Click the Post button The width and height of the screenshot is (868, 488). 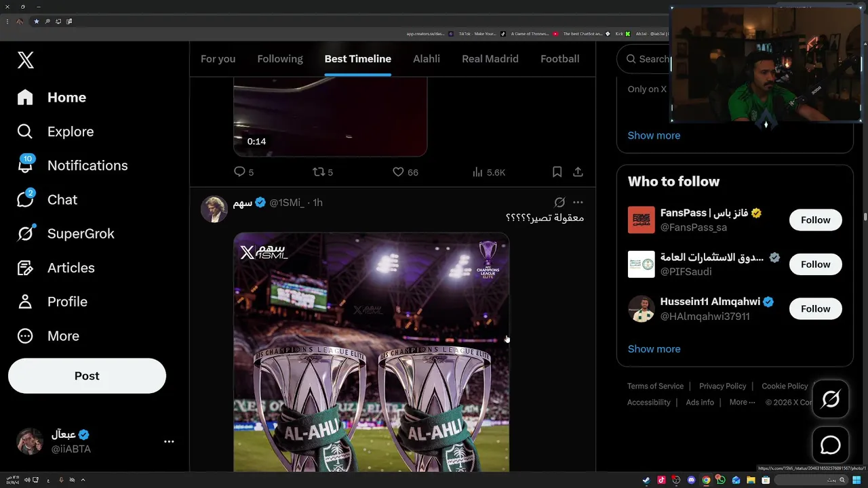coord(87,375)
